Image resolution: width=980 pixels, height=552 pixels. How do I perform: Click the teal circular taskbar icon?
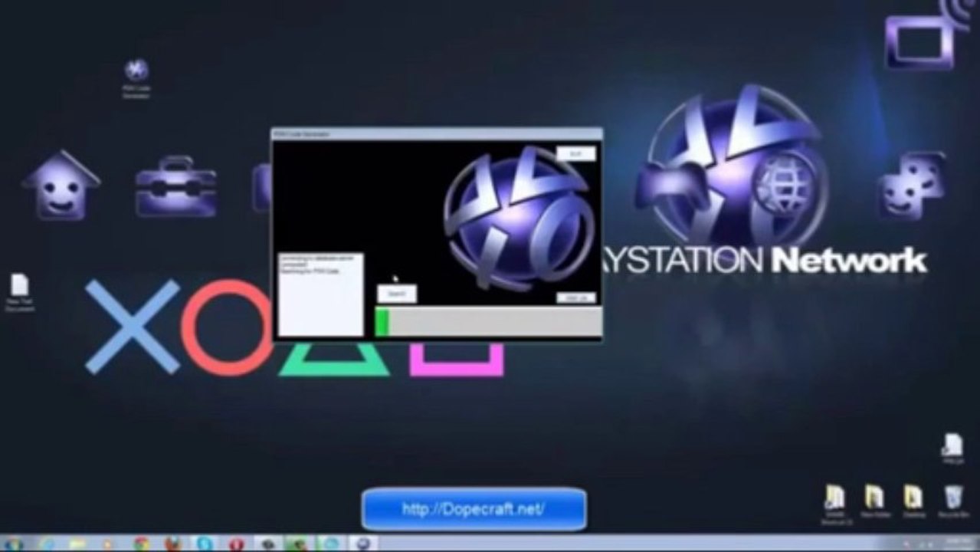coord(330,544)
